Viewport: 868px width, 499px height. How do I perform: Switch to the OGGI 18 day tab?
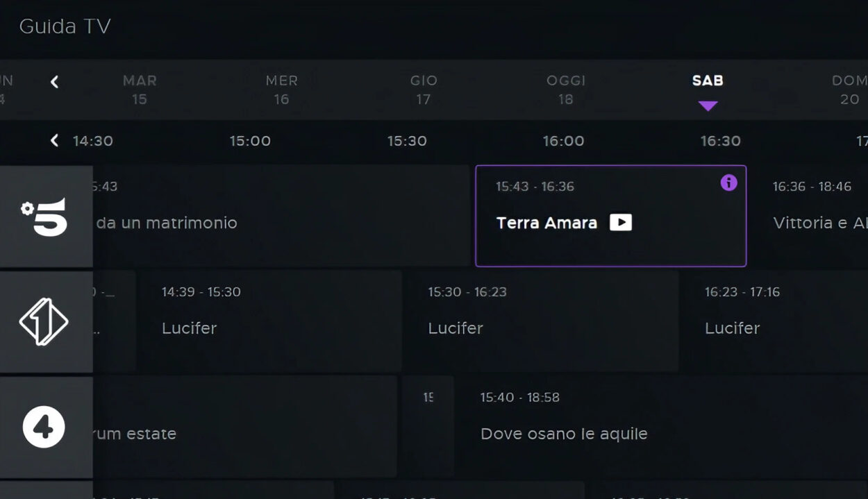point(566,90)
